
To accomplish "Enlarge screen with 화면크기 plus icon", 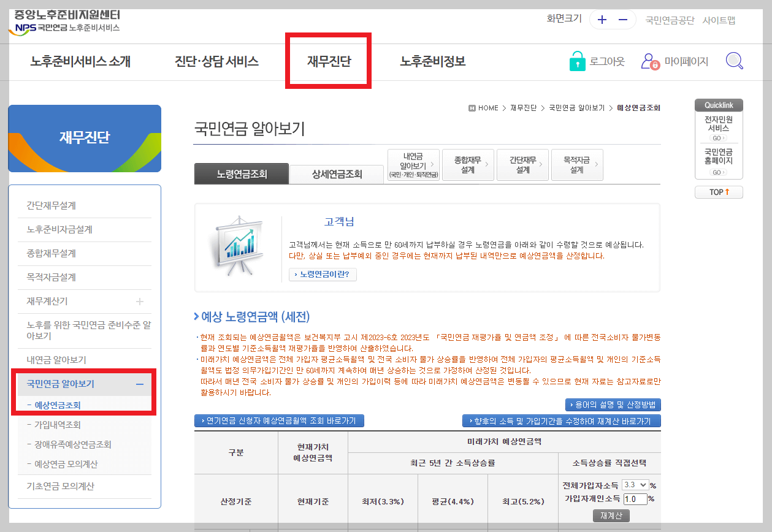I will point(601,20).
